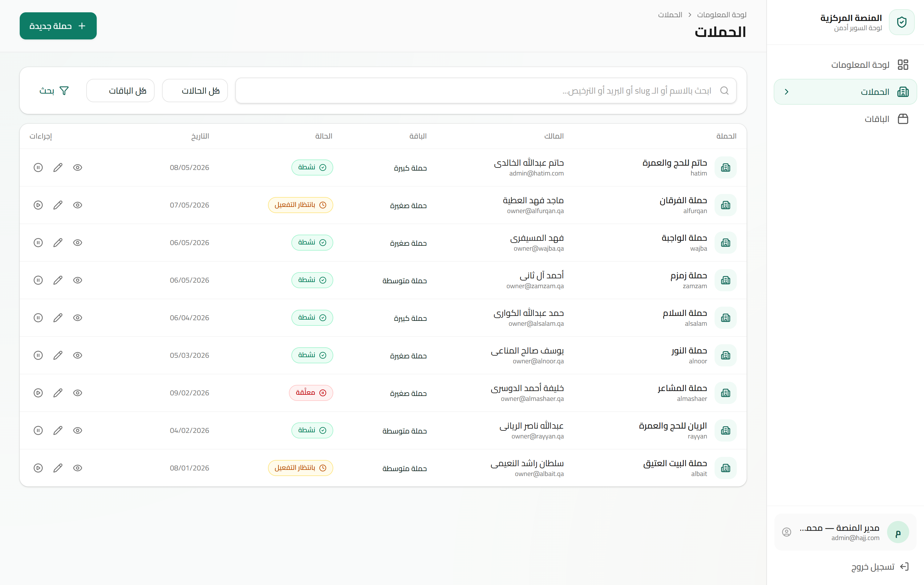Activate the alfurqan campaign with play icon
Screen dimensions: 924x585
[x=38, y=205]
